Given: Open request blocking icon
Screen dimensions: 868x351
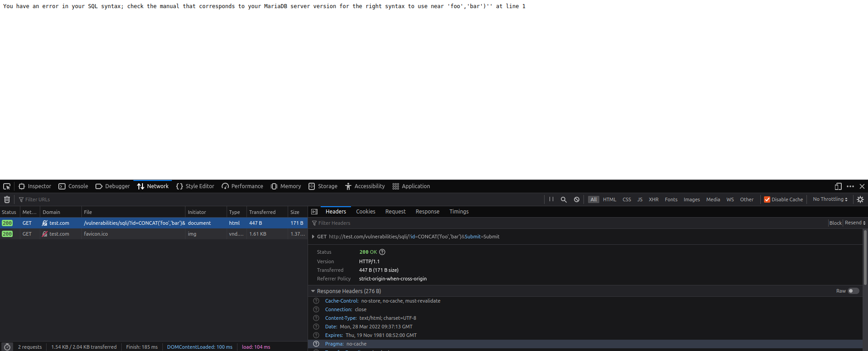Looking at the screenshot, I should [x=577, y=199].
